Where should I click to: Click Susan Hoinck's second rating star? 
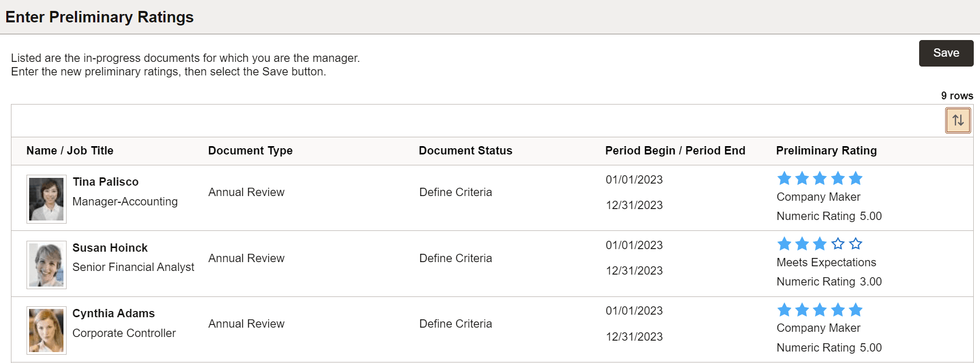pos(802,244)
